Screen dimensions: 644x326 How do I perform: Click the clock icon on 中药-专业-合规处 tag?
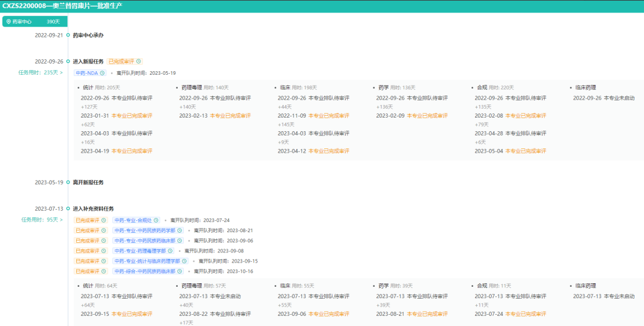[x=156, y=220]
